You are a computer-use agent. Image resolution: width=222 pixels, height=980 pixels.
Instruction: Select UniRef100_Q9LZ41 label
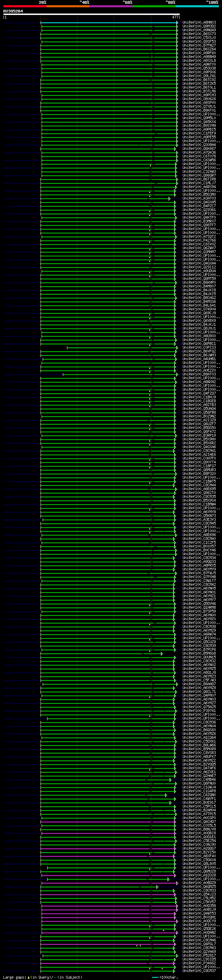click(x=199, y=76)
